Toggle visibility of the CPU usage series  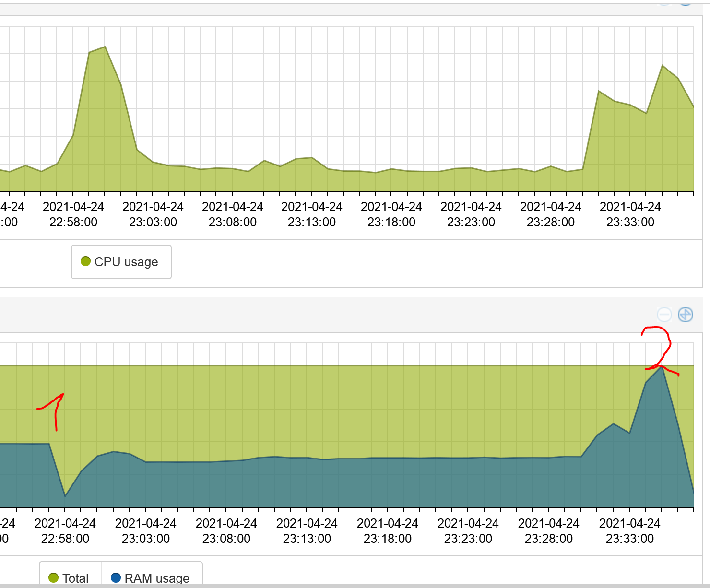point(121,262)
